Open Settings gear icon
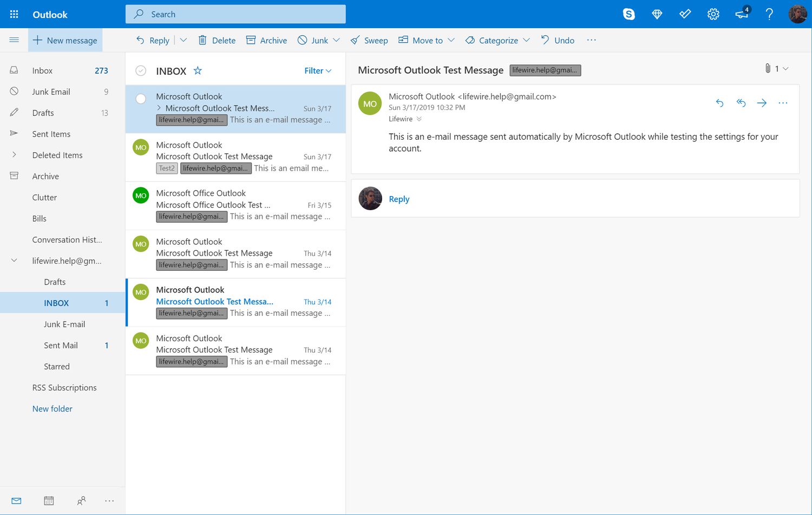The image size is (812, 515). [713, 14]
